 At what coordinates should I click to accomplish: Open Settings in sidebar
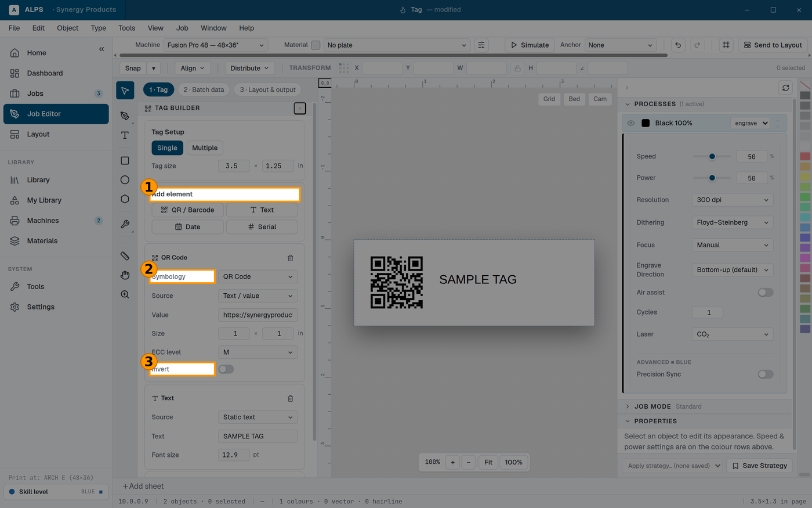56,307
